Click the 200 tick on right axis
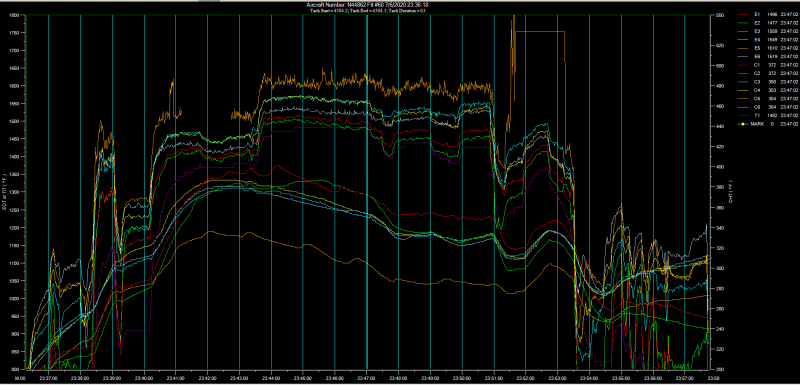This screenshot has height=385, width=800. (720, 369)
